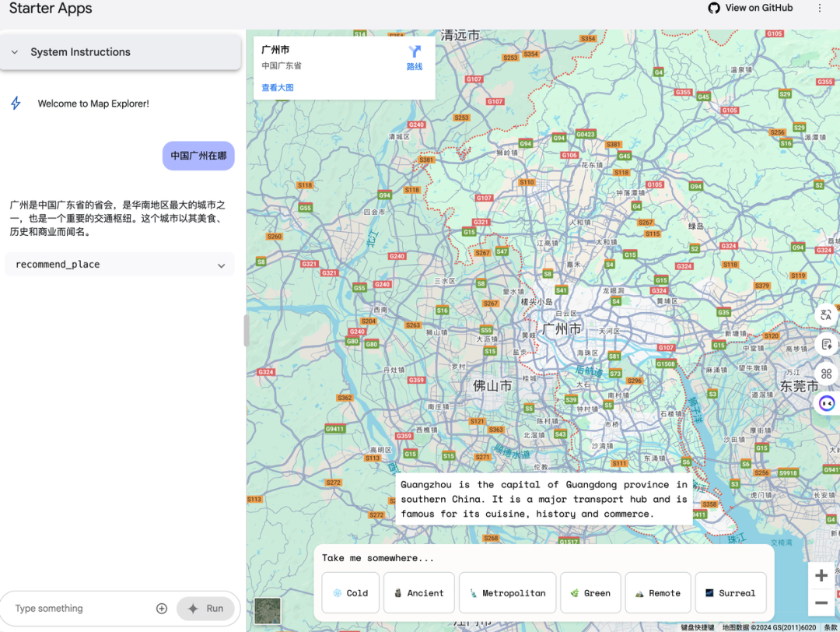Click the 佛山市 label on map
Image resolution: width=840 pixels, height=632 pixels.
tap(492, 385)
